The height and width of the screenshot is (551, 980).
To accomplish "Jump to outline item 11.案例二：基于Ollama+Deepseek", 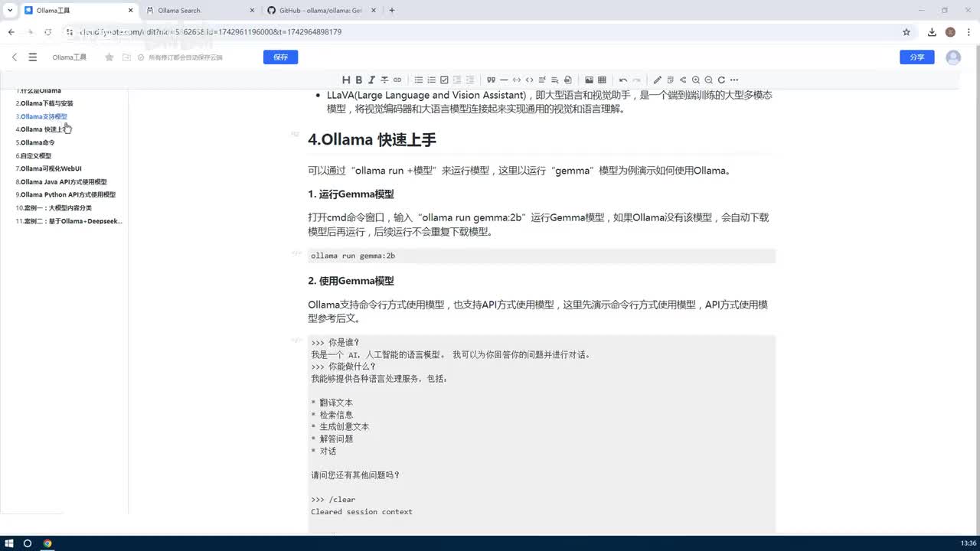I will 69,221.
